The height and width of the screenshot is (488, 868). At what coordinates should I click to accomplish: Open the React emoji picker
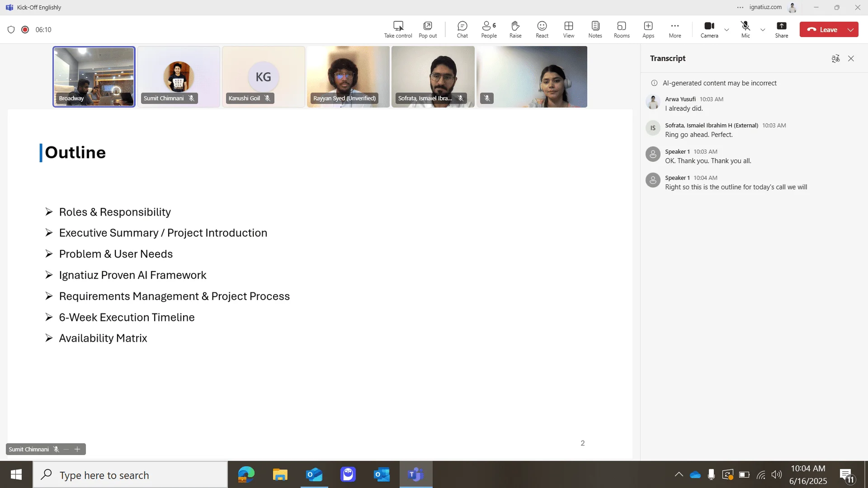pyautogui.click(x=542, y=29)
